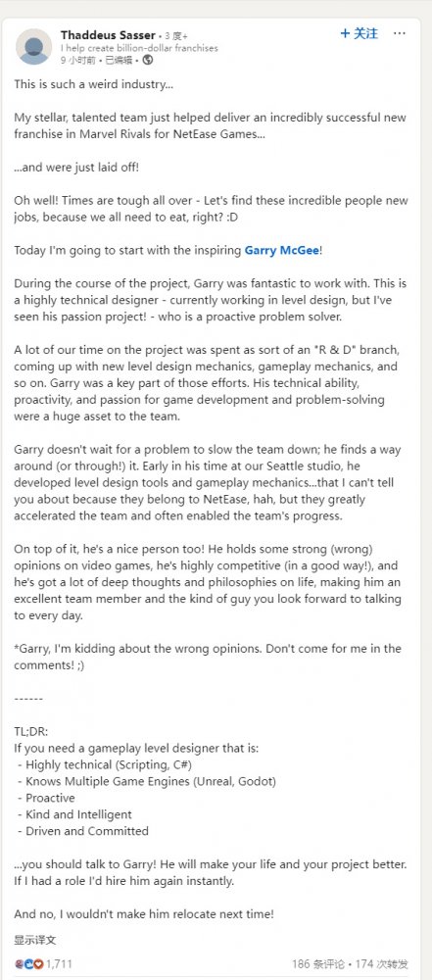The image size is (432, 980).
Task: Open Thaddeus Sasser's profile avatar
Action: pyautogui.click(x=33, y=46)
